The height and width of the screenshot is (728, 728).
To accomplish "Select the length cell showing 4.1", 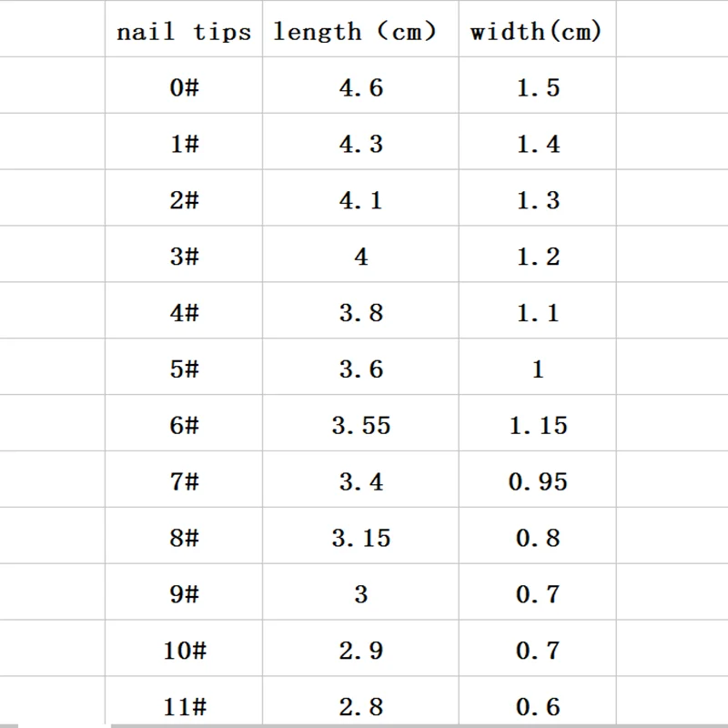I will [x=360, y=197].
